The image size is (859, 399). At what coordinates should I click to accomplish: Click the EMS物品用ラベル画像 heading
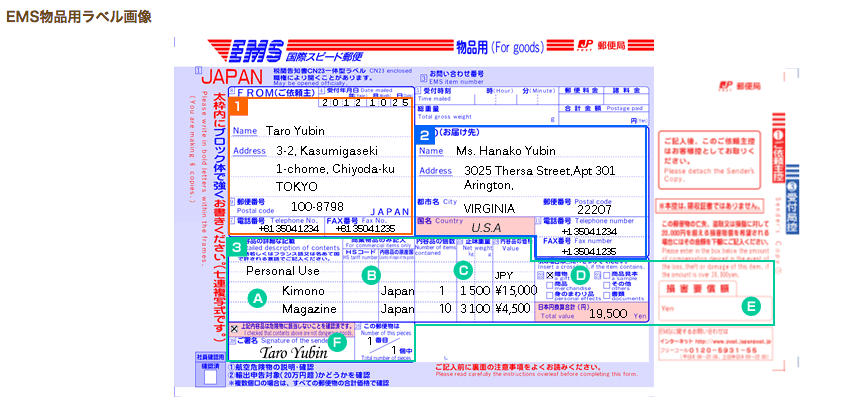pos(78,17)
